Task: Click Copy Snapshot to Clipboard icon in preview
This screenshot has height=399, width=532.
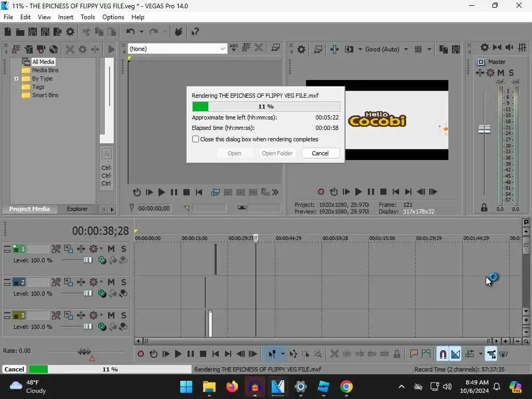Action: 444,49
